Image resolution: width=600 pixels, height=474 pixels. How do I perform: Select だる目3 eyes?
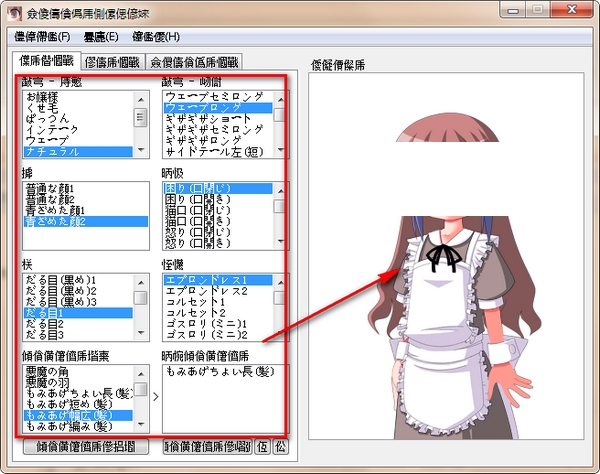(x=78, y=335)
